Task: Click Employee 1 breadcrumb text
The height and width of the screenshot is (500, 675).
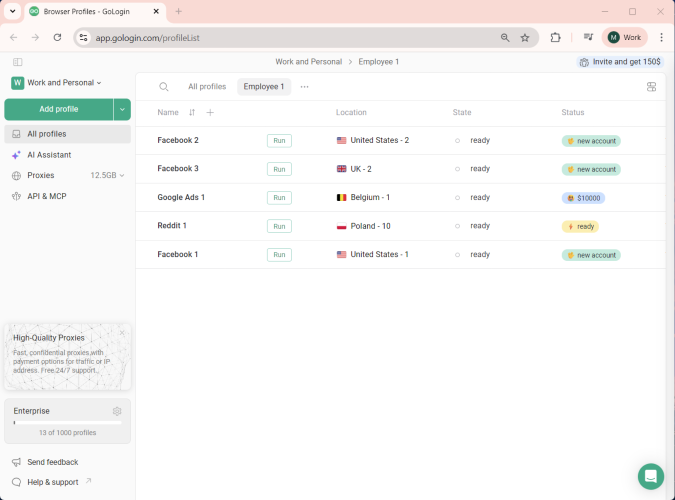Action: [x=379, y=62]
